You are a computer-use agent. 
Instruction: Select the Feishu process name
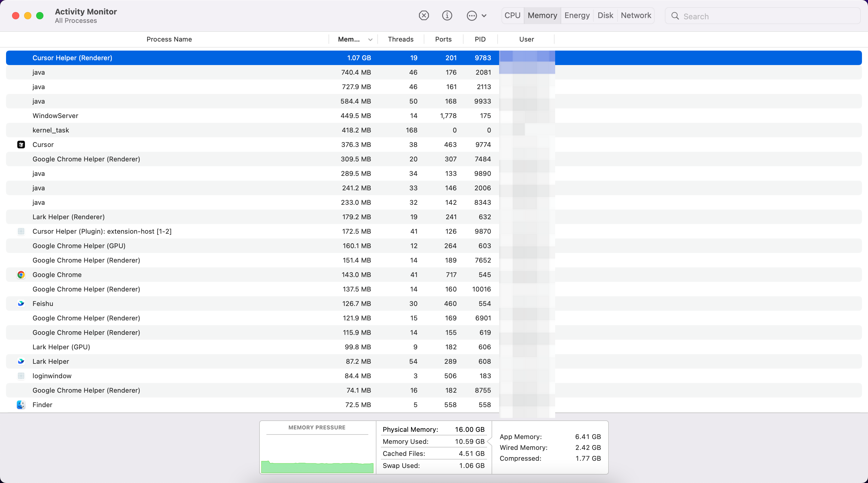click(43, 304)
